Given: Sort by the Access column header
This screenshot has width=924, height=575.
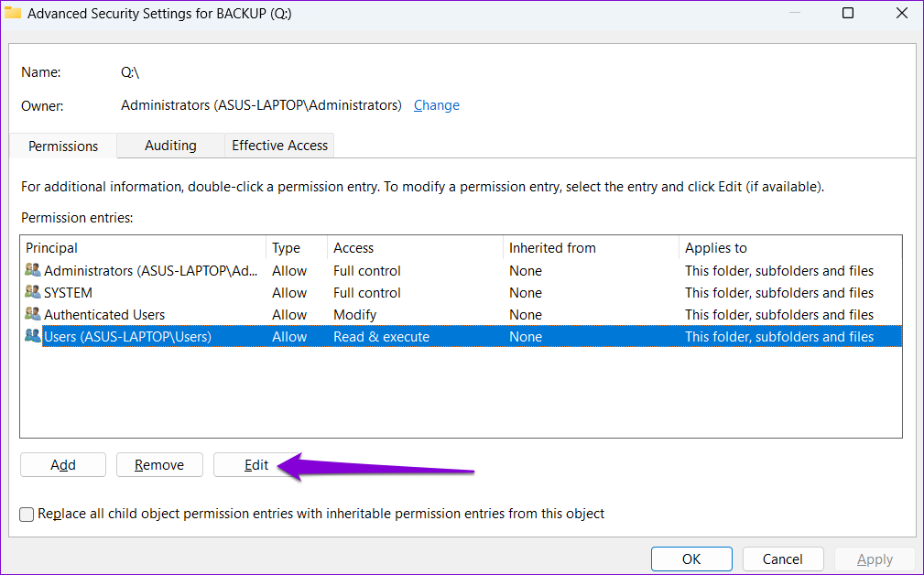Looking at the screenshot, I should point(416,248).
